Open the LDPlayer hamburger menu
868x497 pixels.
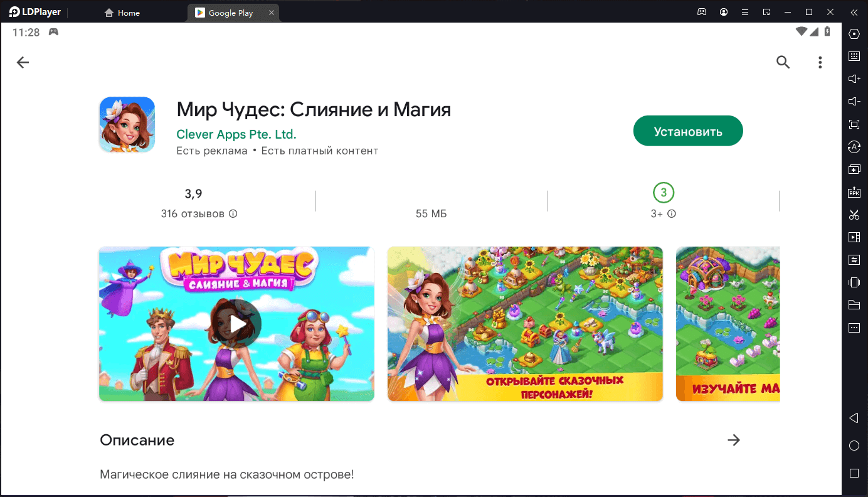(745, 13)
